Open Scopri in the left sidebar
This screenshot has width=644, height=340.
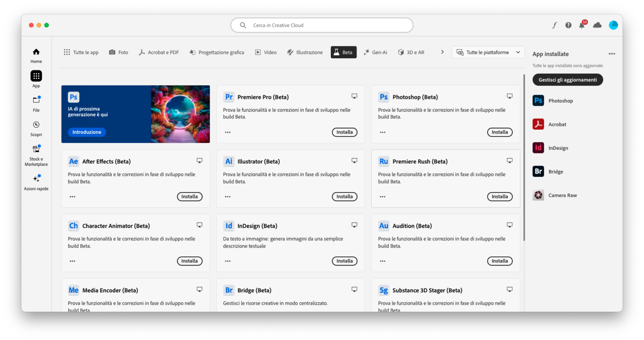[36, 128]
